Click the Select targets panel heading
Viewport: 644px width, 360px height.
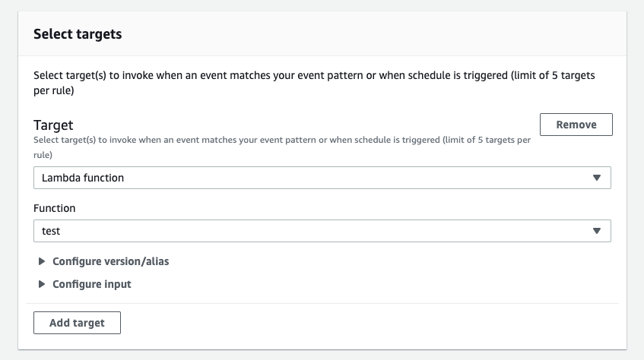pyautogui.click(x=78, y=34)
